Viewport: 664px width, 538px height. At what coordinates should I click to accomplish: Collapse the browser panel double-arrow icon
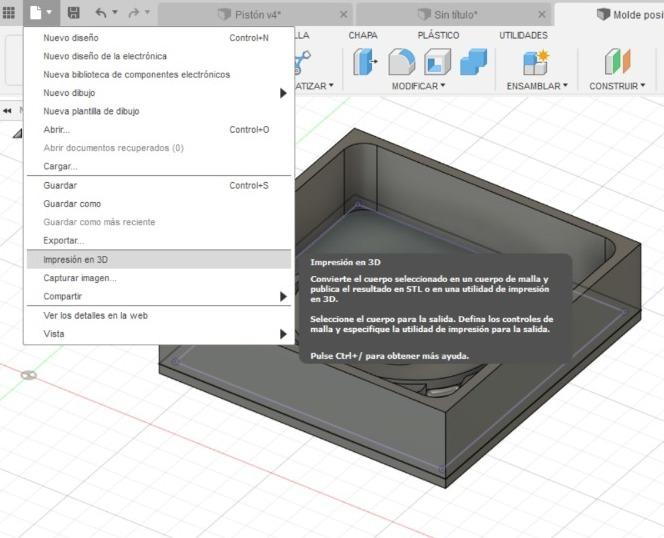tap(7, 111)
